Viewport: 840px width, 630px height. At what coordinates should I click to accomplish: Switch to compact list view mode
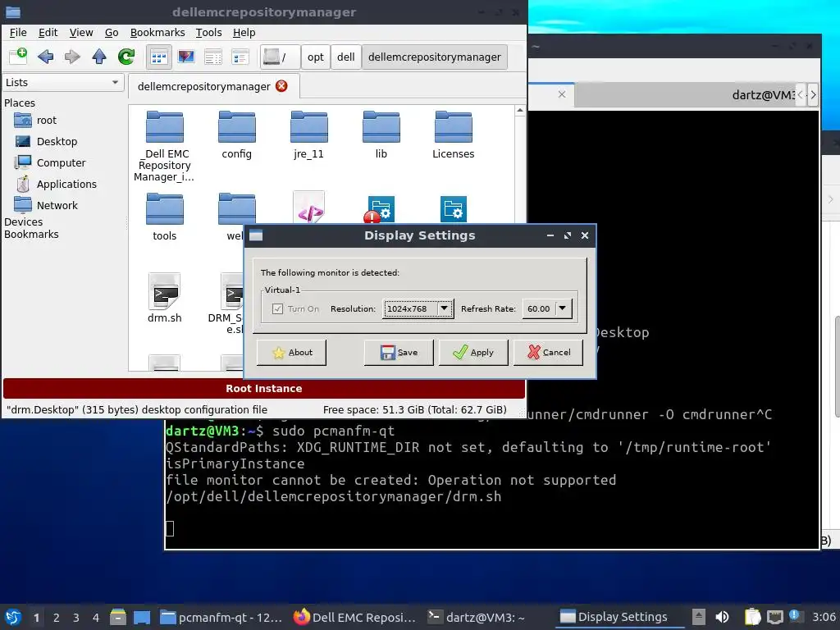coord(213,57)
